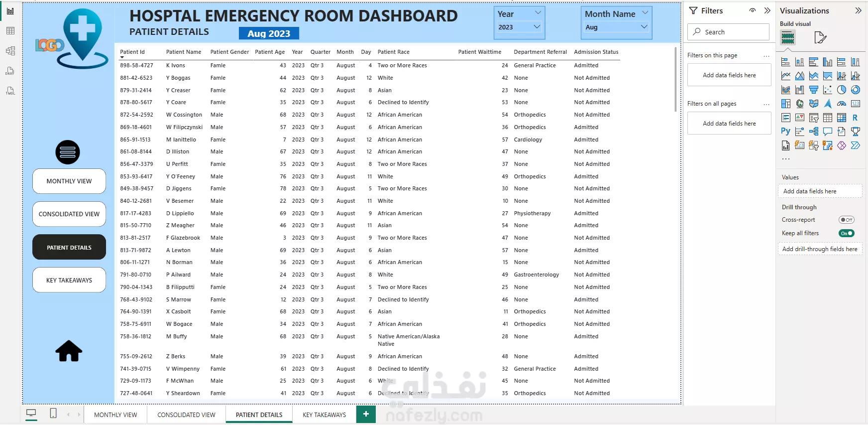
Task: Switch to CONSOLIDATED VIEW page tab
Action: point(186,415)
